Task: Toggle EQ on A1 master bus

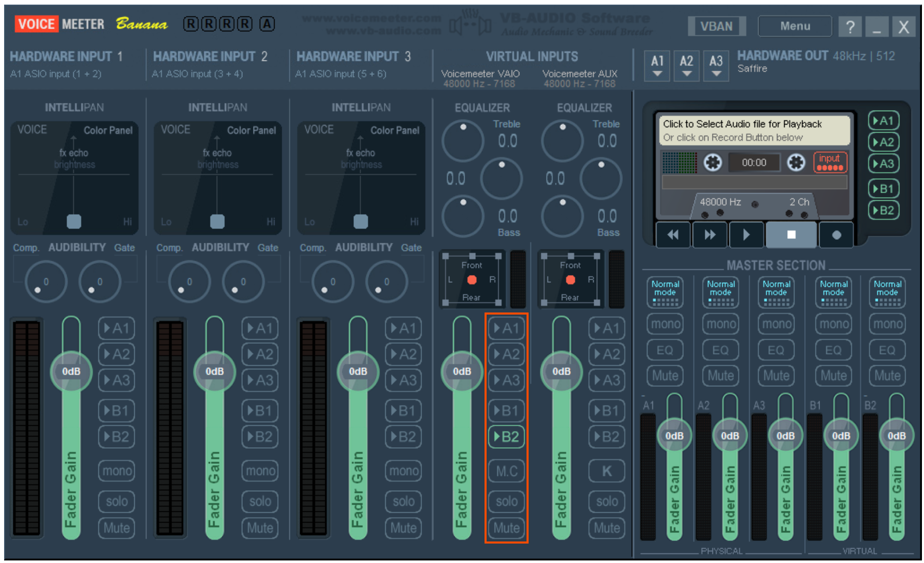Action: coord(665,350)
